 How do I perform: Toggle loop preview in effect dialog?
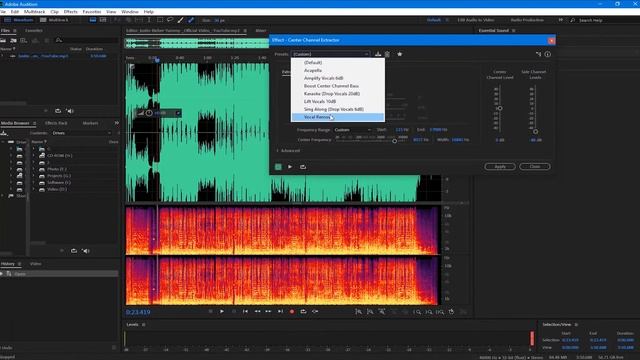[303, 167]
